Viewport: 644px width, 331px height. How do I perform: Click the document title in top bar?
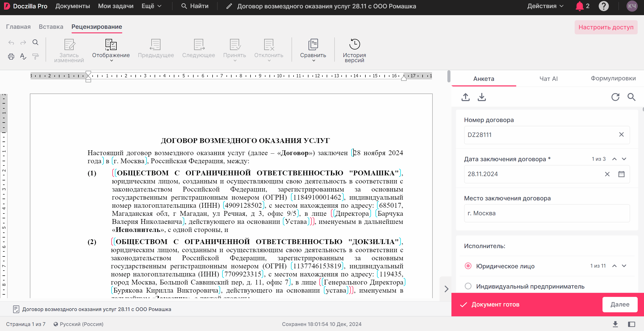click(x=326, y=6)
